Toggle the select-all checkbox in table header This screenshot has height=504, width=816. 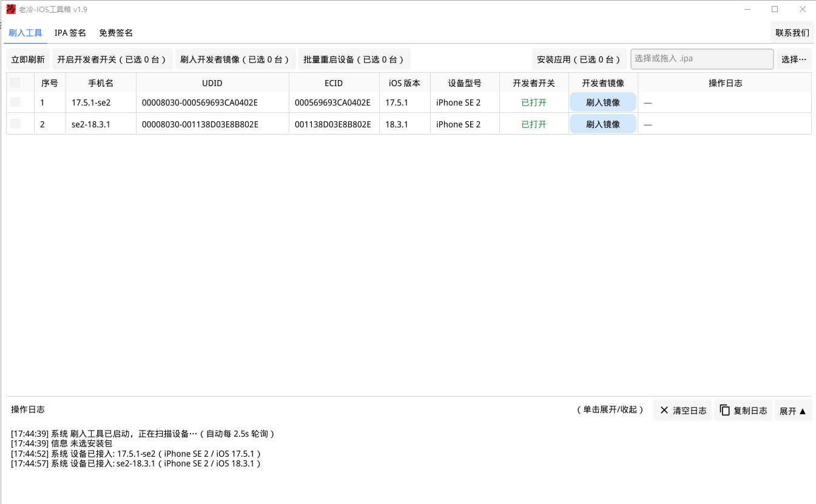coord(15,83)
